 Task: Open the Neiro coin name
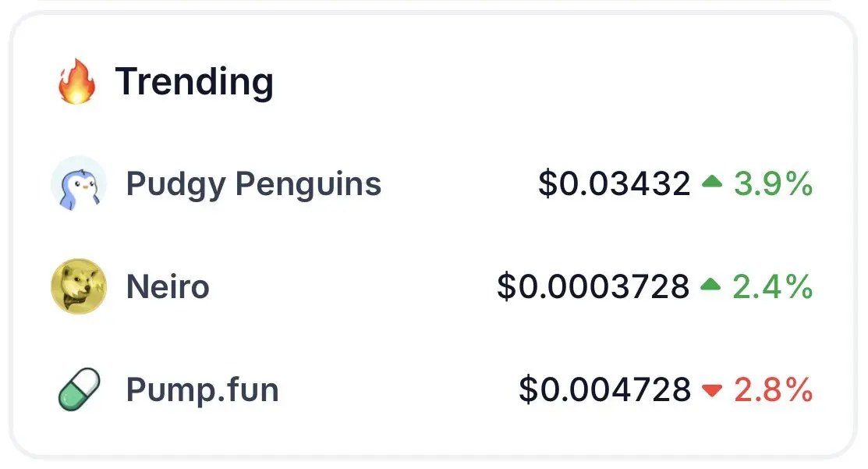tap(168, 287)
